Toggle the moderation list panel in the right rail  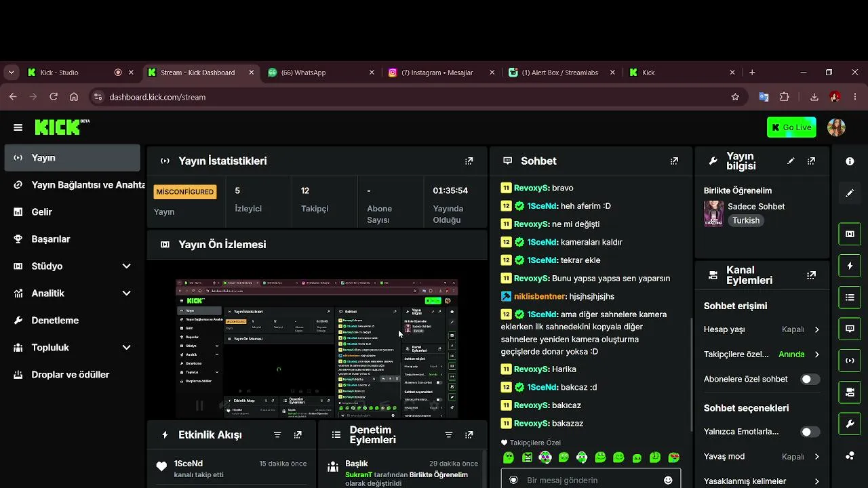point(850,298)
